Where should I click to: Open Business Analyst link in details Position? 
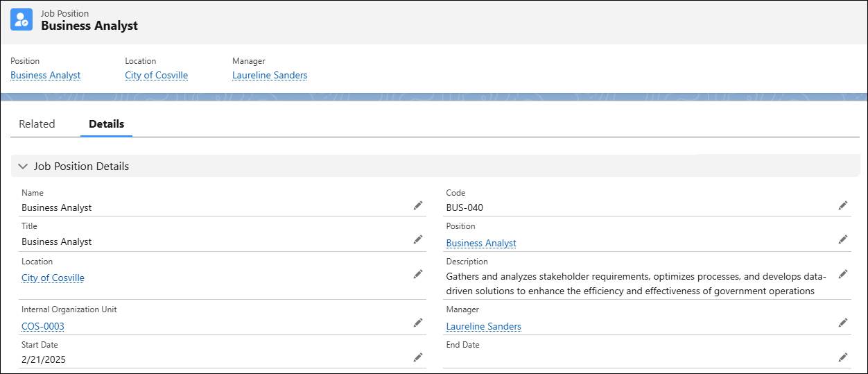481,243
